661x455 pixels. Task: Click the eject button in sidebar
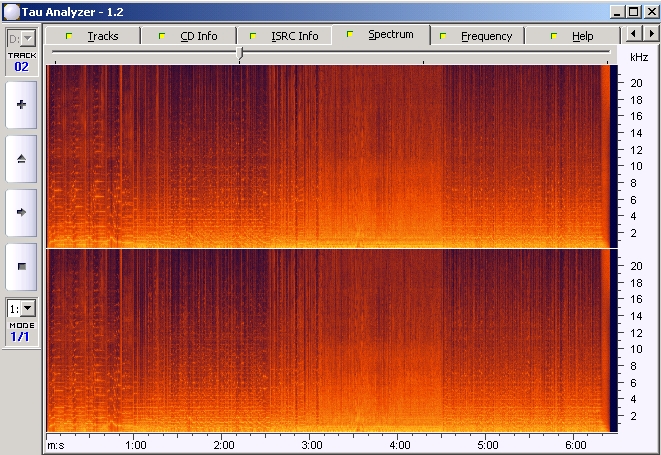21,159
